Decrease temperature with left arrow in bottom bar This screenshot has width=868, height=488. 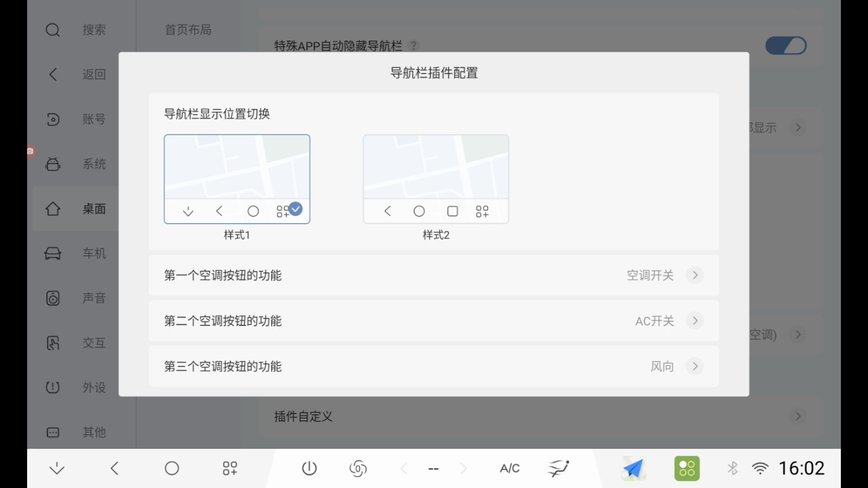pos(404,469)
